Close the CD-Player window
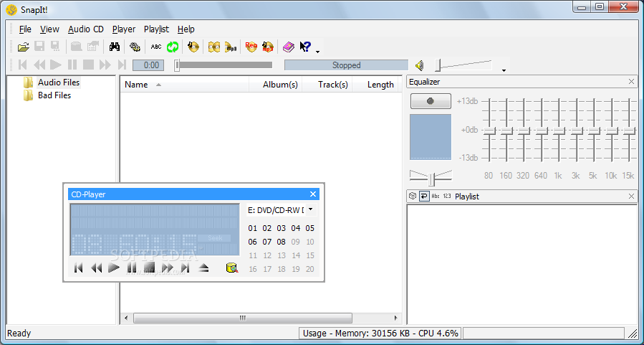644x345 pixels. tap(313, 194)
